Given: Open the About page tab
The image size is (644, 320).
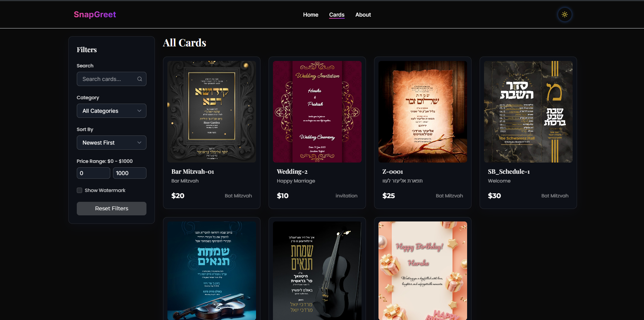Looking at the screenshot, I should pyautogui.click(x=363, y=15).
